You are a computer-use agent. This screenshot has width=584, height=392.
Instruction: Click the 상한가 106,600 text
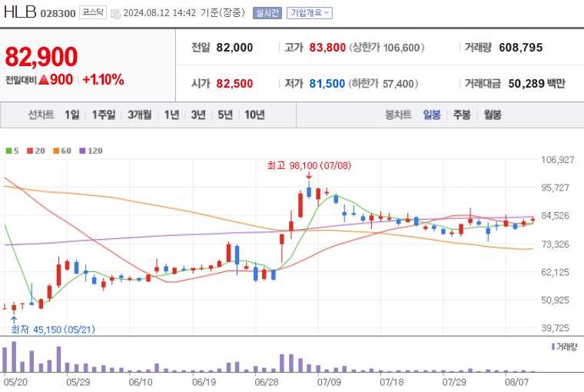(387, 48)
